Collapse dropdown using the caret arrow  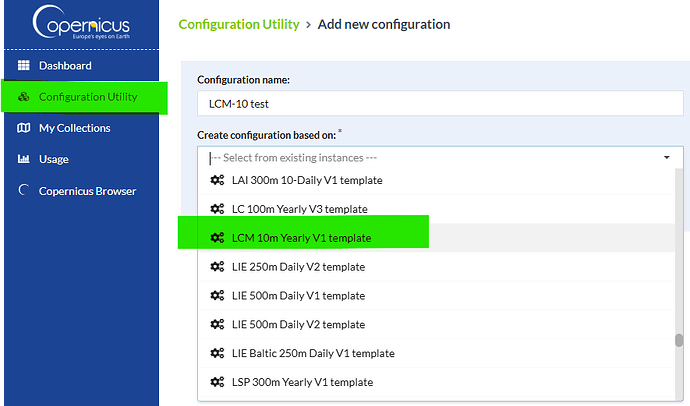click(667, 158)
